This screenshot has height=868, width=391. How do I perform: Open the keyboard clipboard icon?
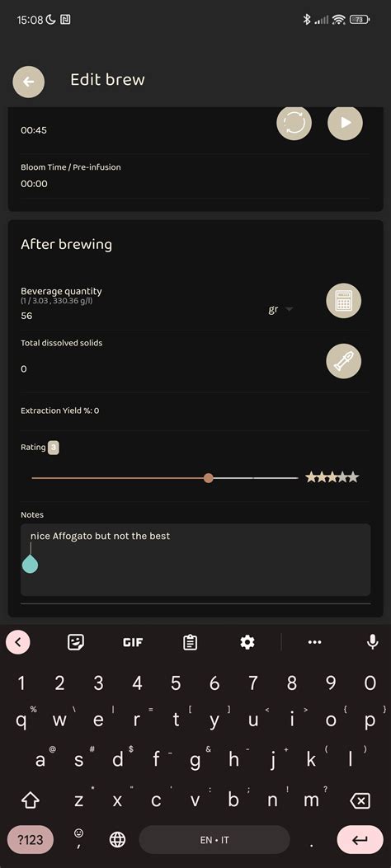190,642
